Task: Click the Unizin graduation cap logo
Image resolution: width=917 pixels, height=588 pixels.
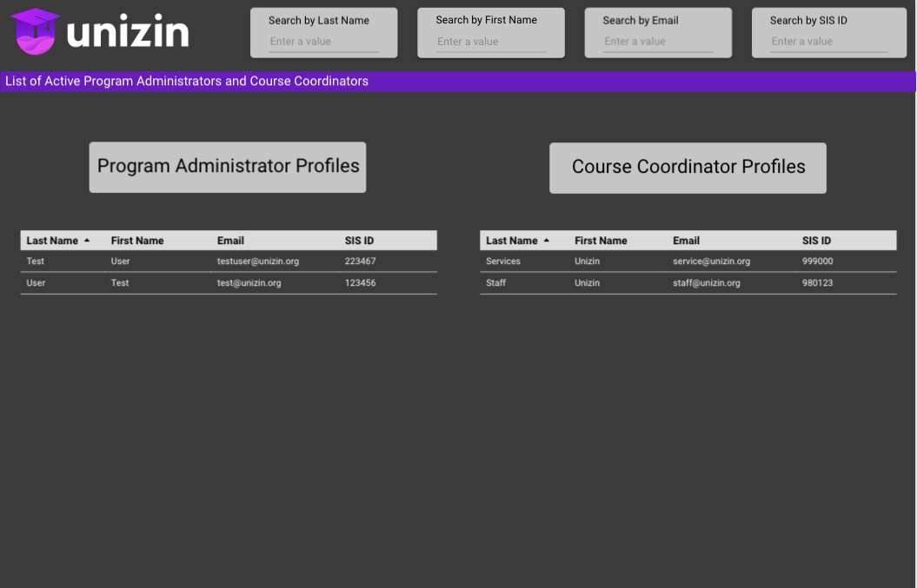Action: point(36,31)
